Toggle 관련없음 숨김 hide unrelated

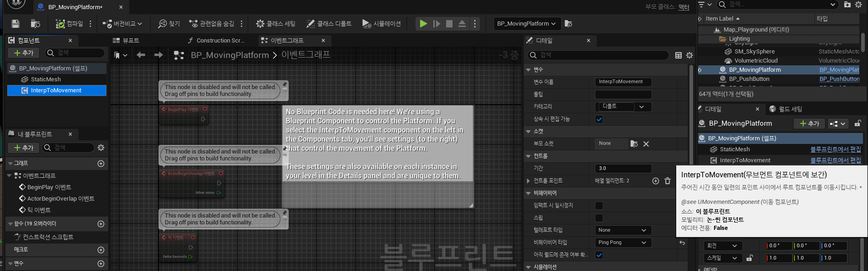tap(211, 24)
